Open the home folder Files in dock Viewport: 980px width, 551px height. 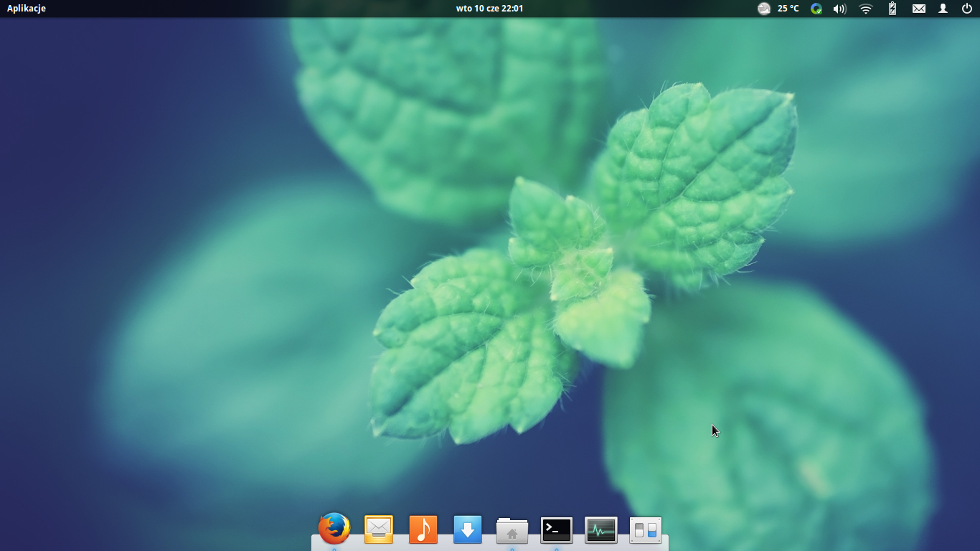click(512, 530)
